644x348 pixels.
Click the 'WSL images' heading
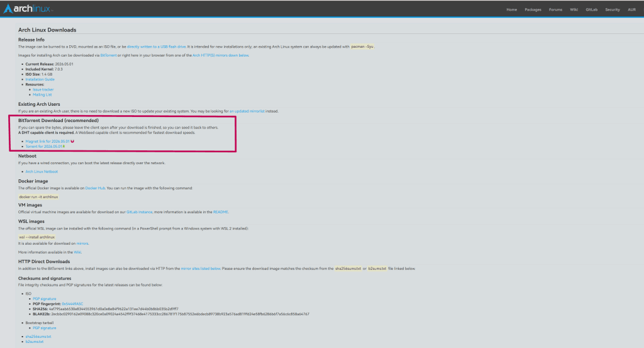point(31,222)
